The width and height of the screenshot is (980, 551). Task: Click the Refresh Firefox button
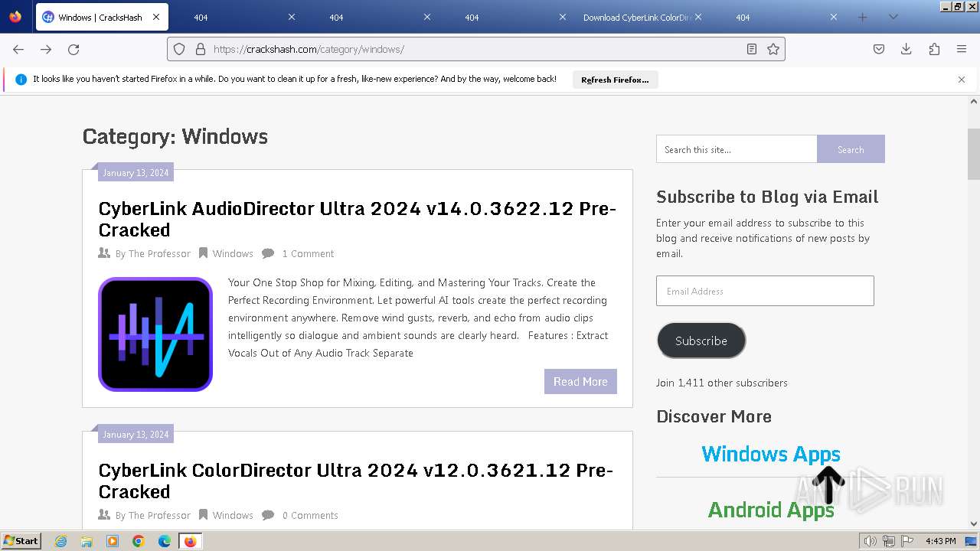615,80
